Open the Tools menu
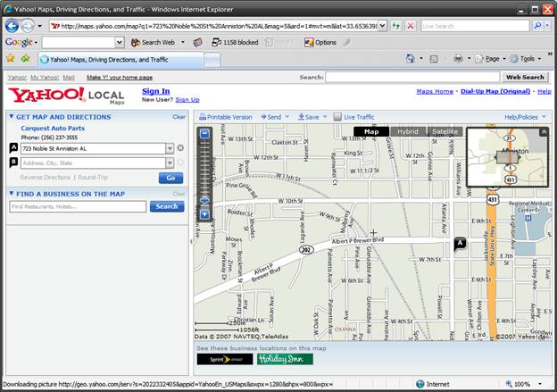This screenshot has height=392, width=557. point(525,59)
